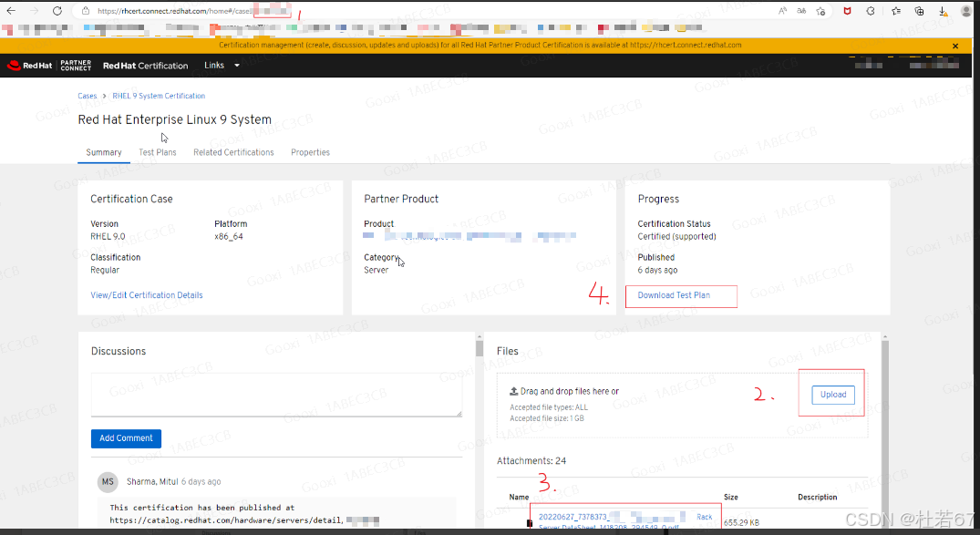
Task: Click the upload arrow icon in drop zone
Action: (514, 391)
